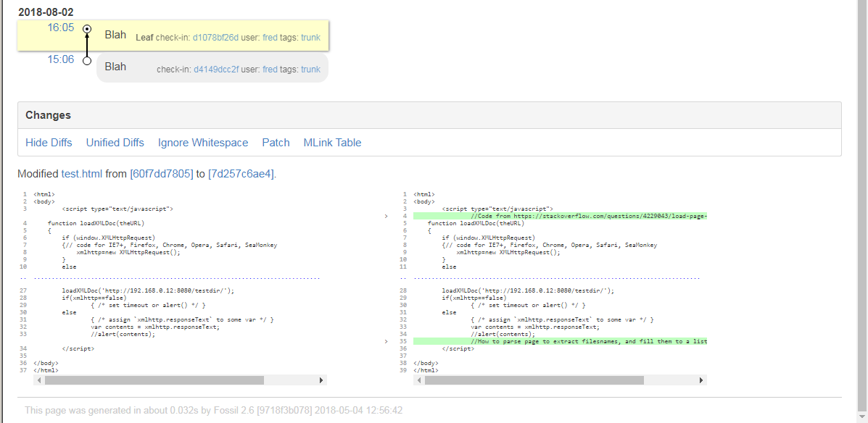Click 'Blah' comment of the 16:05 check-in
This screenshot has height=423, width=868.
coord(115,34)
